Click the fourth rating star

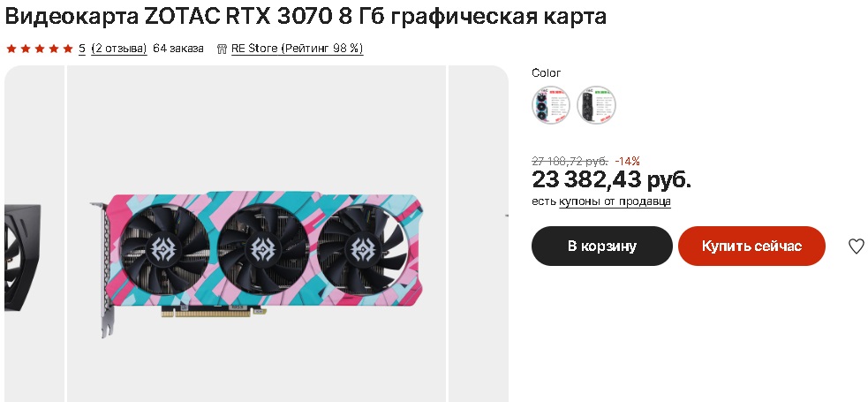pos(54,49)
